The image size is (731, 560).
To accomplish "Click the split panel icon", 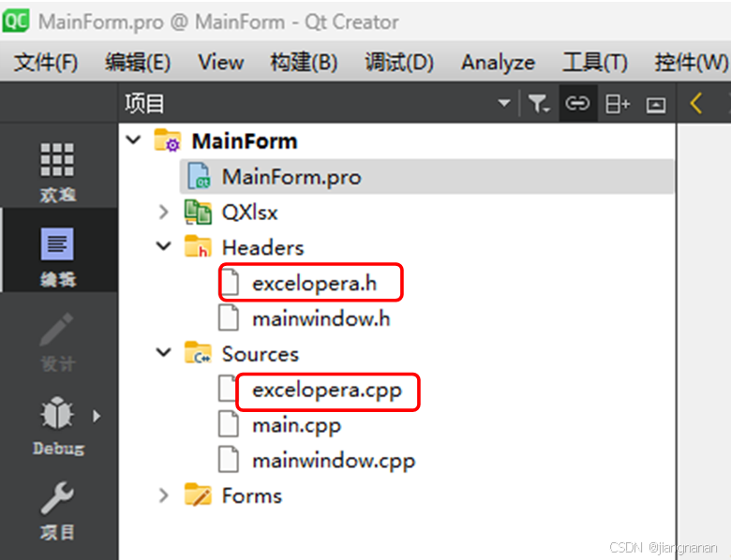I will coord(618,104).
